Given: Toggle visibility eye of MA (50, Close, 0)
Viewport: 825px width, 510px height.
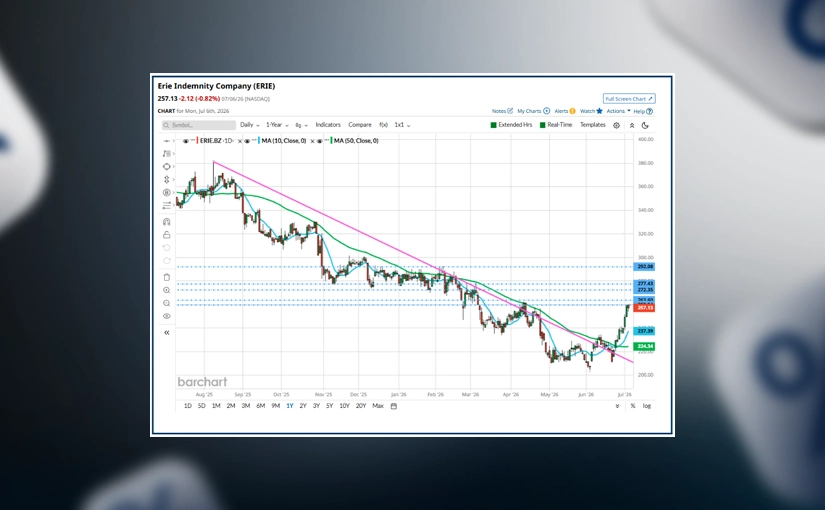Looking at the screenshot, I should click(319, 141).
